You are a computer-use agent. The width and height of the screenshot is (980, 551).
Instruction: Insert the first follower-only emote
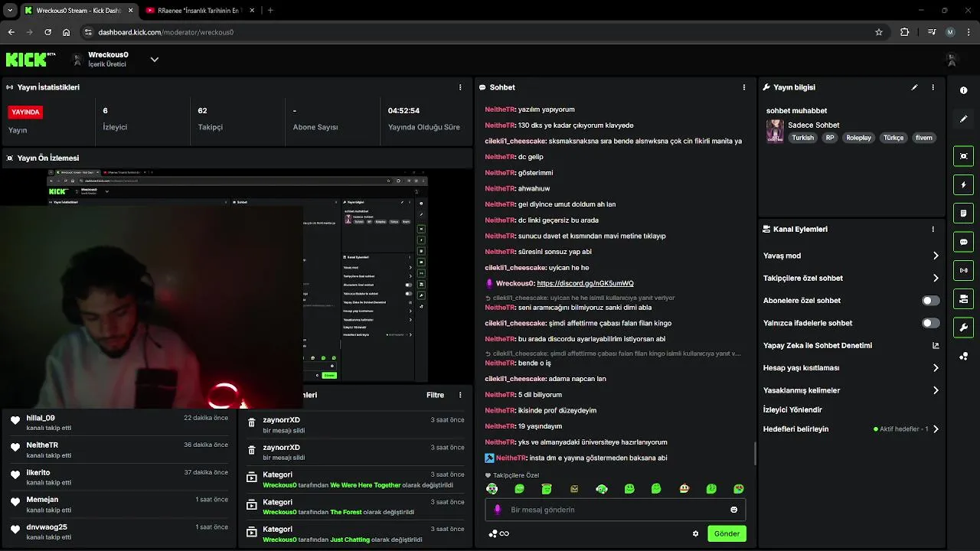[492, 488]
